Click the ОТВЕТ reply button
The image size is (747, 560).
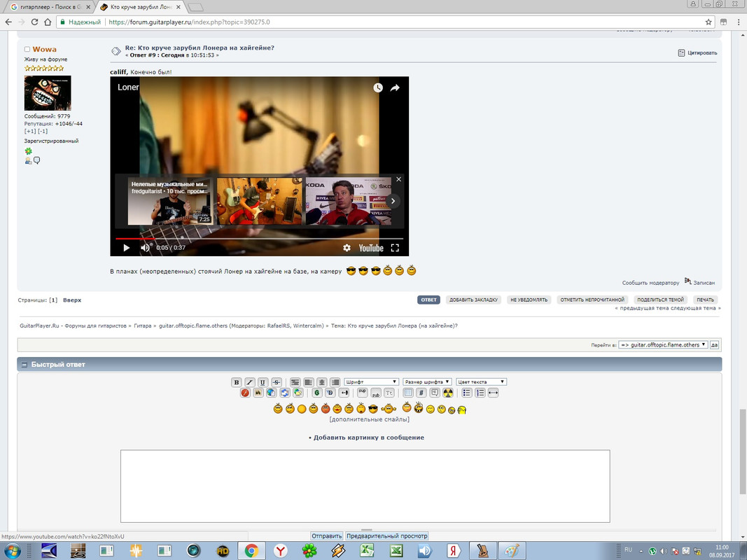(428, 300)
